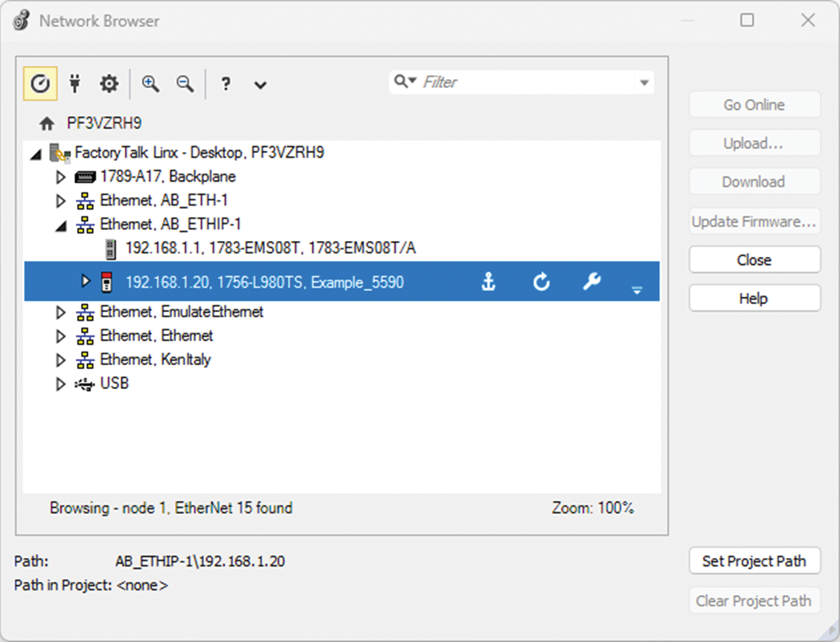
Task: Zoom out of the network tree
Action: click(185, 83)
